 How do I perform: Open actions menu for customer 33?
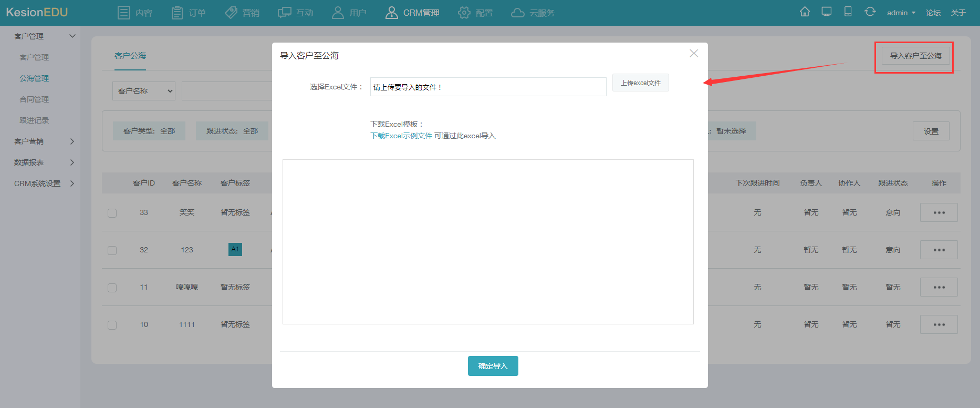pyautogui.click(x=939, y=212)
